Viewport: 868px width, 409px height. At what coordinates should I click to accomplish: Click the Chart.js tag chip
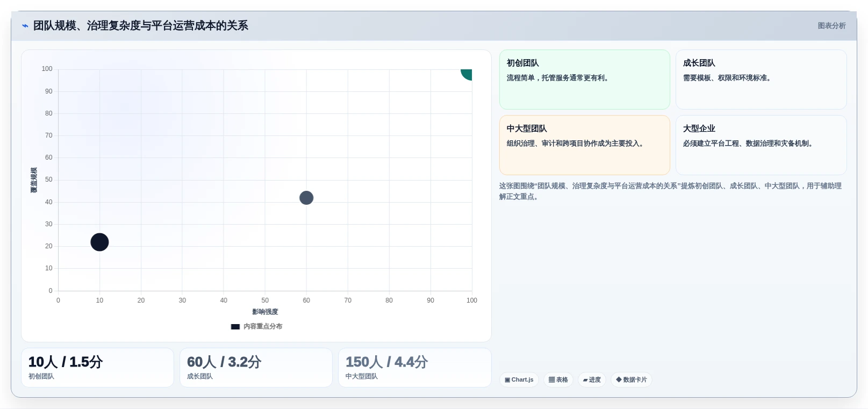click(x=519, y=380)
